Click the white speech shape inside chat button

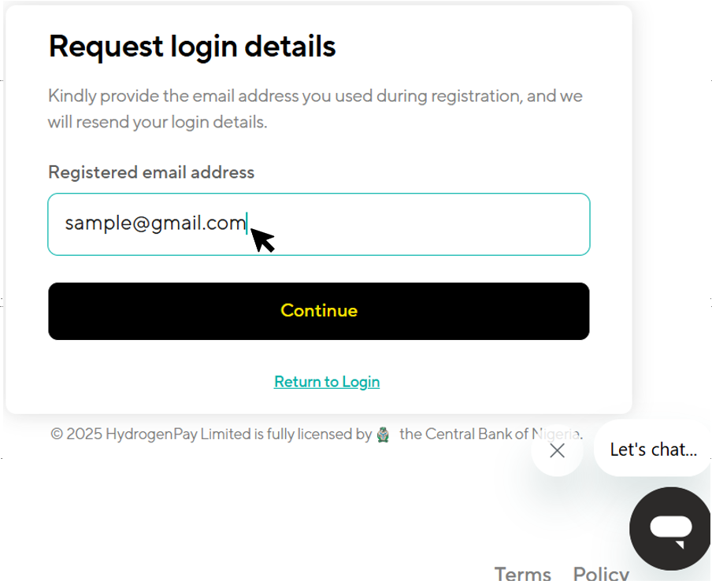(671, 531)
